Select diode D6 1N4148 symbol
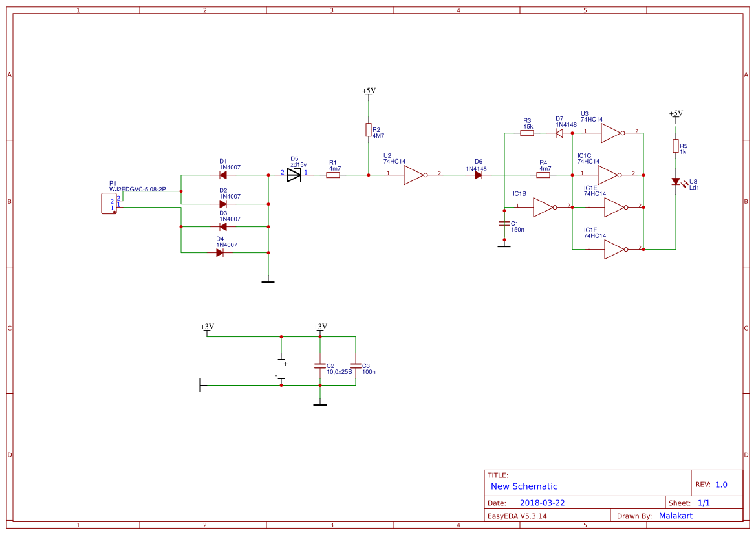Viewport: 756px width, 535px height. point(479,175)
